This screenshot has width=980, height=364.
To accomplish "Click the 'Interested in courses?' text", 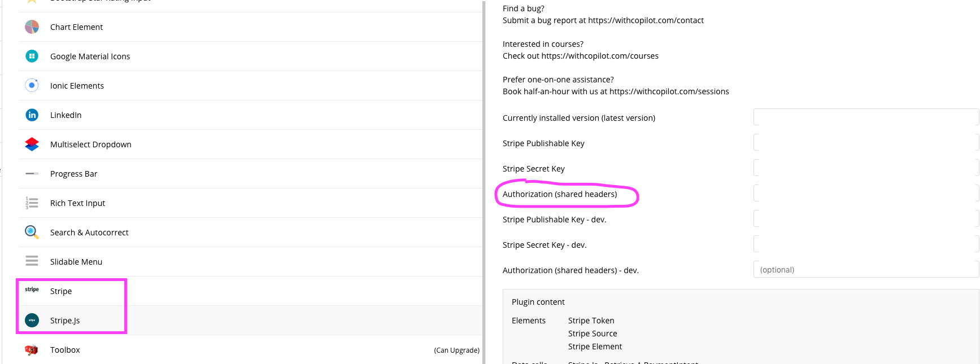I will click(x=543, y=44).
